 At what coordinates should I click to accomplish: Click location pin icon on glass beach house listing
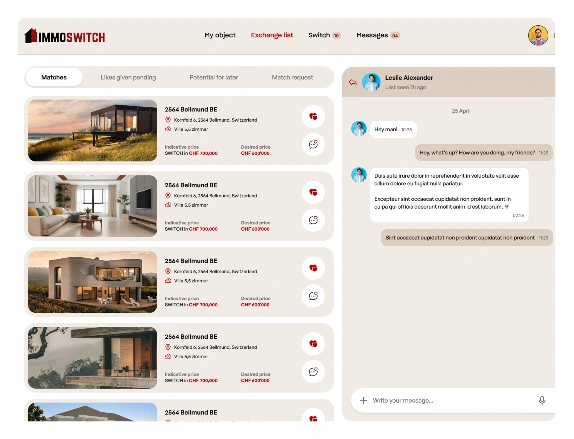click(x=168, y=120)
